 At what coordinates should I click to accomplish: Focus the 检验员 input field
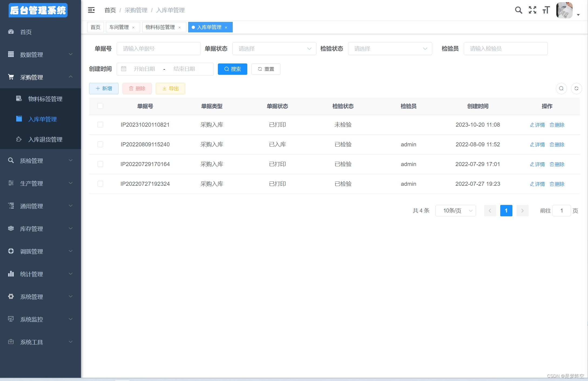[506, 49]
